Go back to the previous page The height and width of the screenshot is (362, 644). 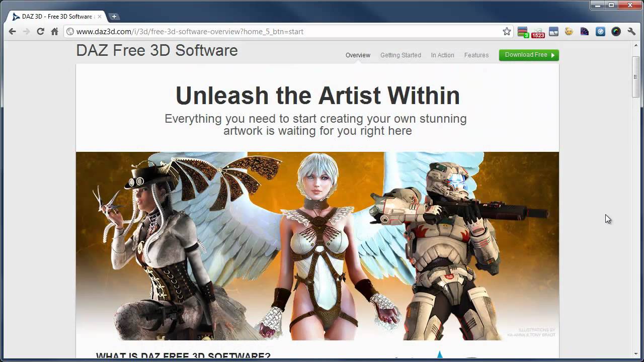click(13, 31)
